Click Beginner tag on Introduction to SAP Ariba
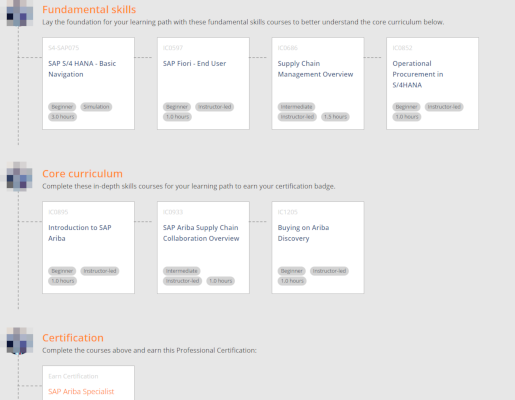This screenshot has width=515, height=400. point(62,271)
